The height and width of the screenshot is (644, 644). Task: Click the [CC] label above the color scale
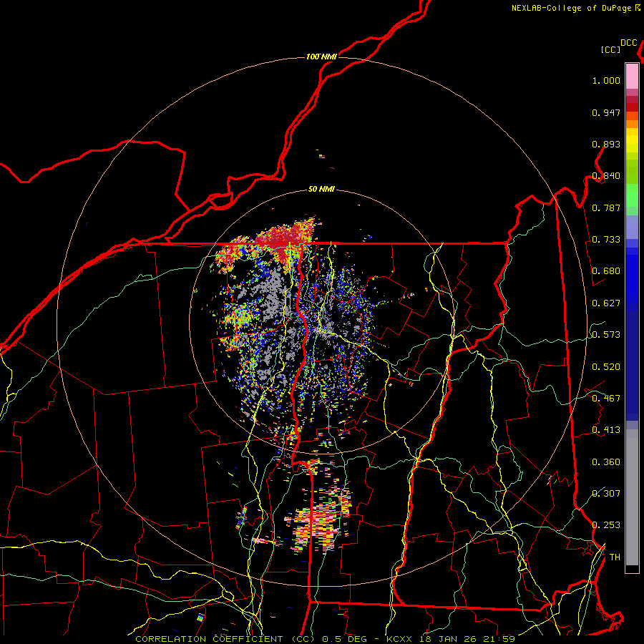pos(610,49)
